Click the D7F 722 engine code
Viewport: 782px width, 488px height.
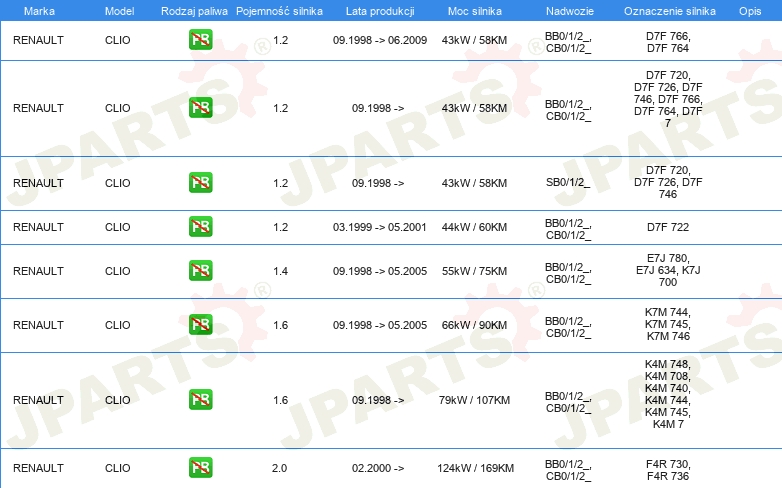coord(668,227)
